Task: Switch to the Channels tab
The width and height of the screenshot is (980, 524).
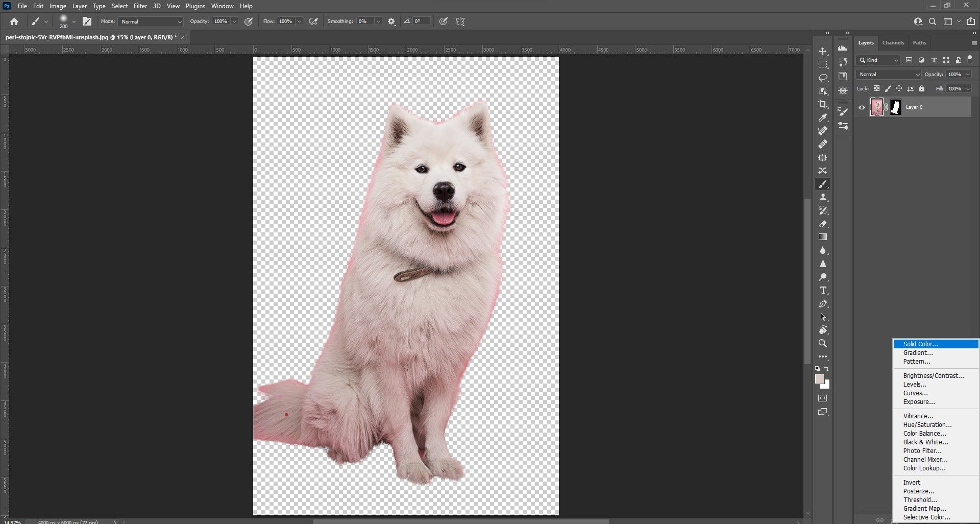Action: 893,43
